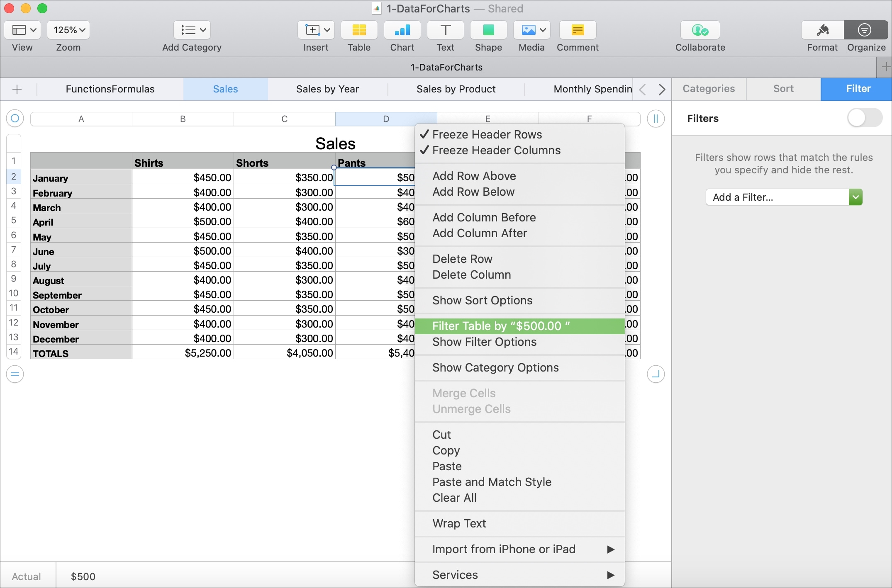This screenshot has width=892, height=588.
Task: Choose Clear All
Action: coord(519,498)
